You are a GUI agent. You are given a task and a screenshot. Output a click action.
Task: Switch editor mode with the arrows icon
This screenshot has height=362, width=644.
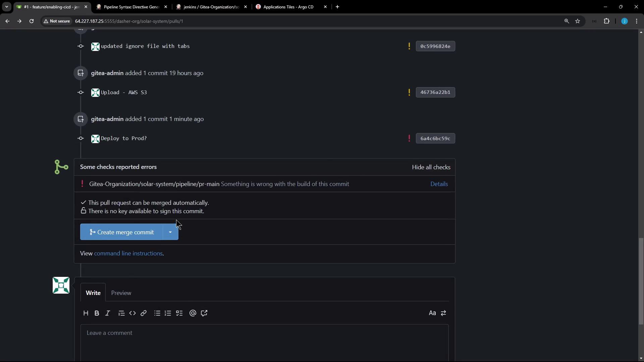pyautogui.click(x=443, y=313)
